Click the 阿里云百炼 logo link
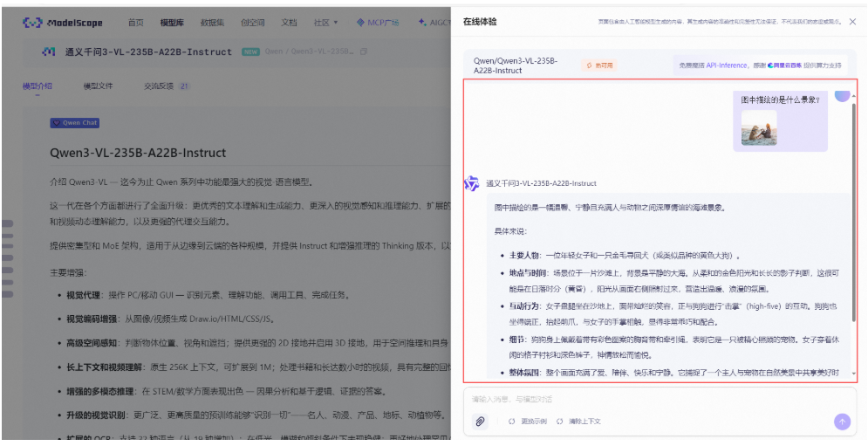 click(x=784, y=65)
